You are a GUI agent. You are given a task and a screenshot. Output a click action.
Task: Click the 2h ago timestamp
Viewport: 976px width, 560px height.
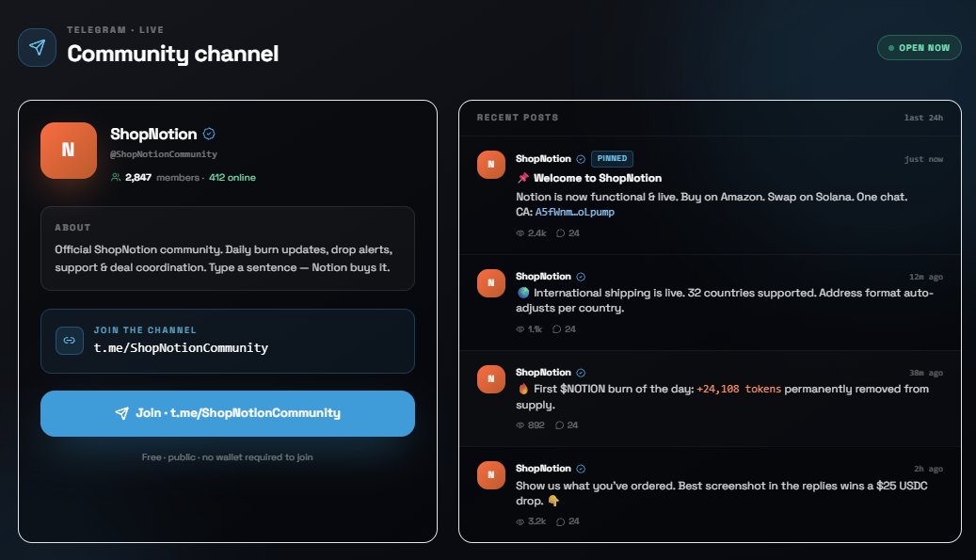pos(929,469)
